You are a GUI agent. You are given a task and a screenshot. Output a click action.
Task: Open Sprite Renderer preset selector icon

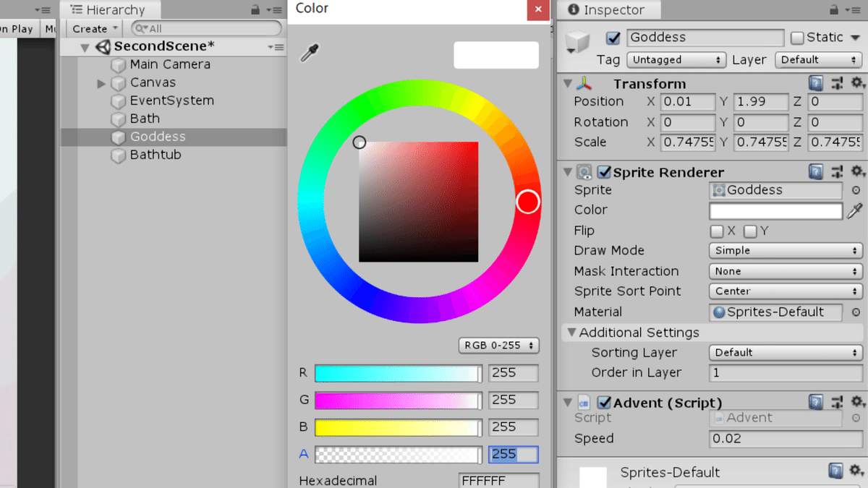[x=837, y=172]
